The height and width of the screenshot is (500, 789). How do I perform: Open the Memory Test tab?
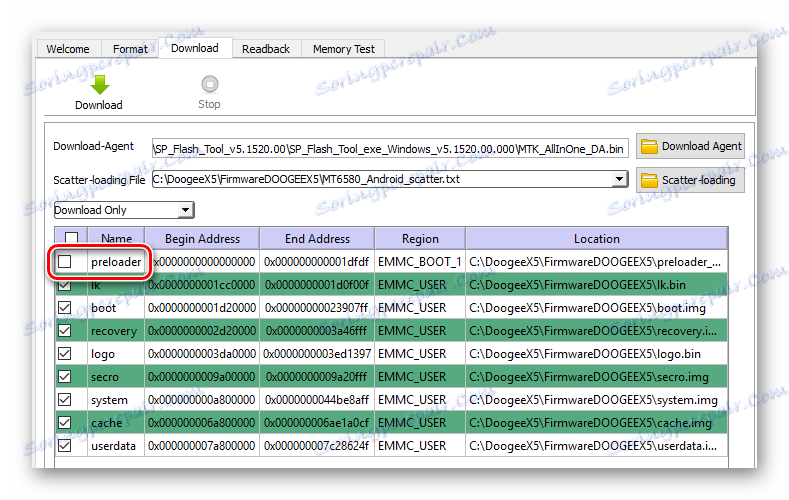(x=344, y=49)
